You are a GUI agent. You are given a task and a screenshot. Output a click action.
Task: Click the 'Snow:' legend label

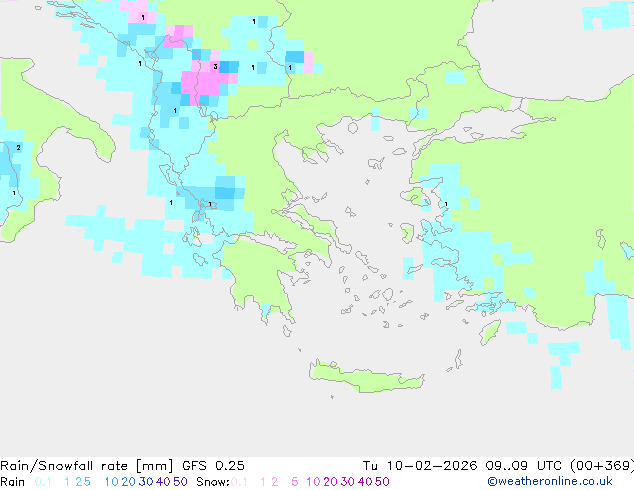coord(213,482)
